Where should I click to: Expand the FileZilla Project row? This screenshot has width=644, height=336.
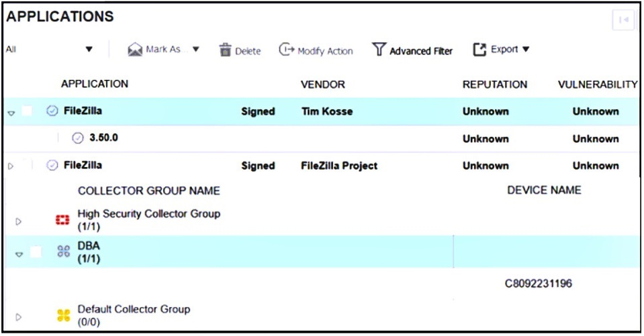[10, 166]
